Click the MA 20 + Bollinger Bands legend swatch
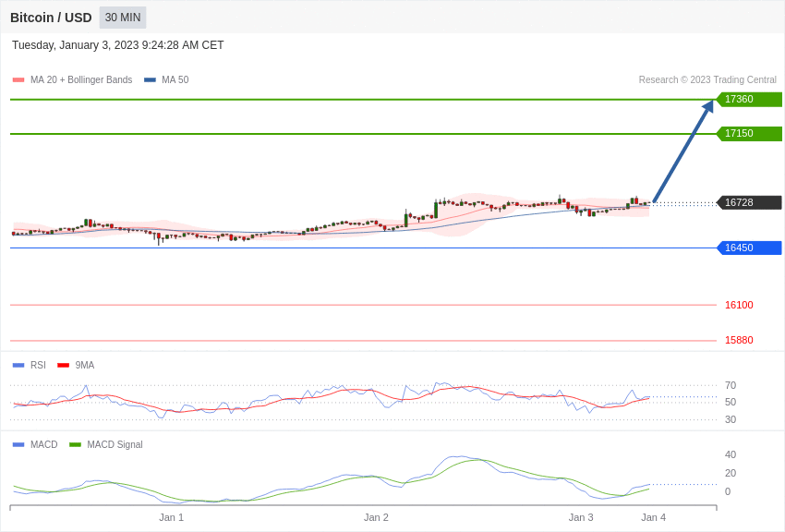Screen dimensions: 785x532 (x=18, y=79)
